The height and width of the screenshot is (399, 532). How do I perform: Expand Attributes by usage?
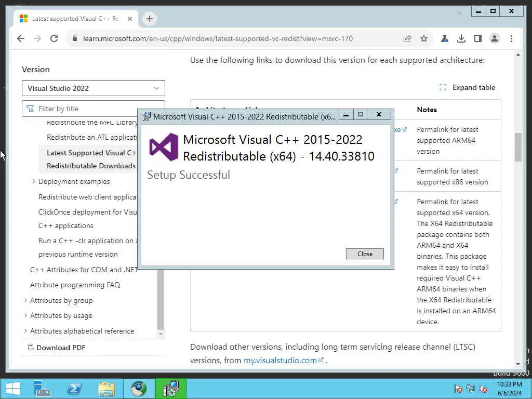pos(25,315)
